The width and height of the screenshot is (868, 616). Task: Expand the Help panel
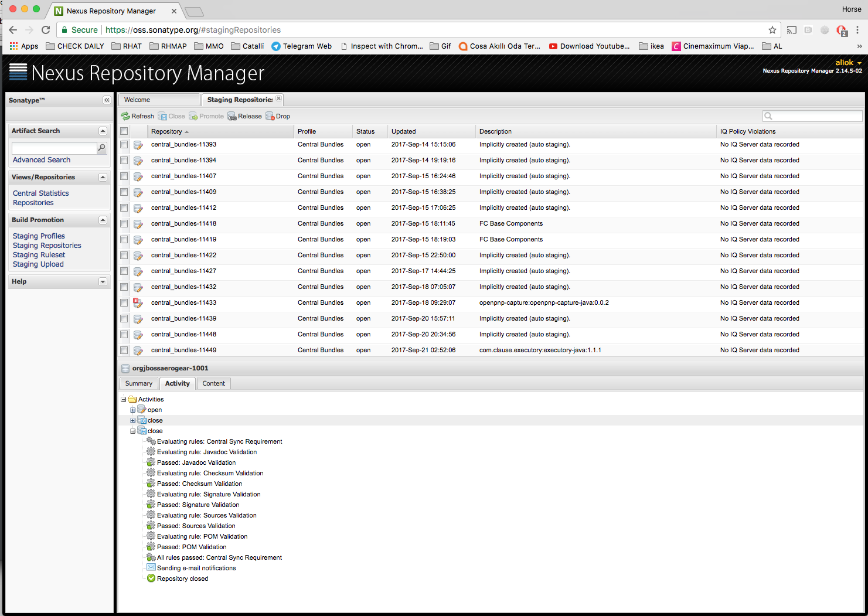point(103,282)
